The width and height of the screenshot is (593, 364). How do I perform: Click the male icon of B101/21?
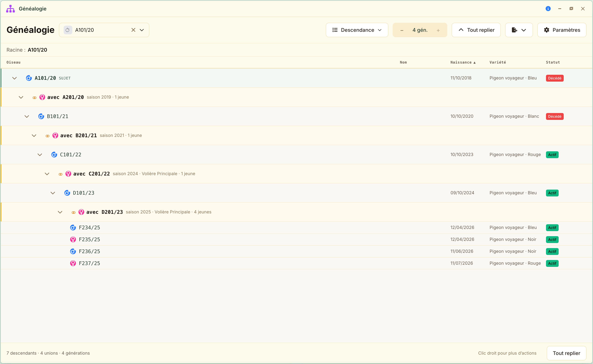tap(41, 116)
